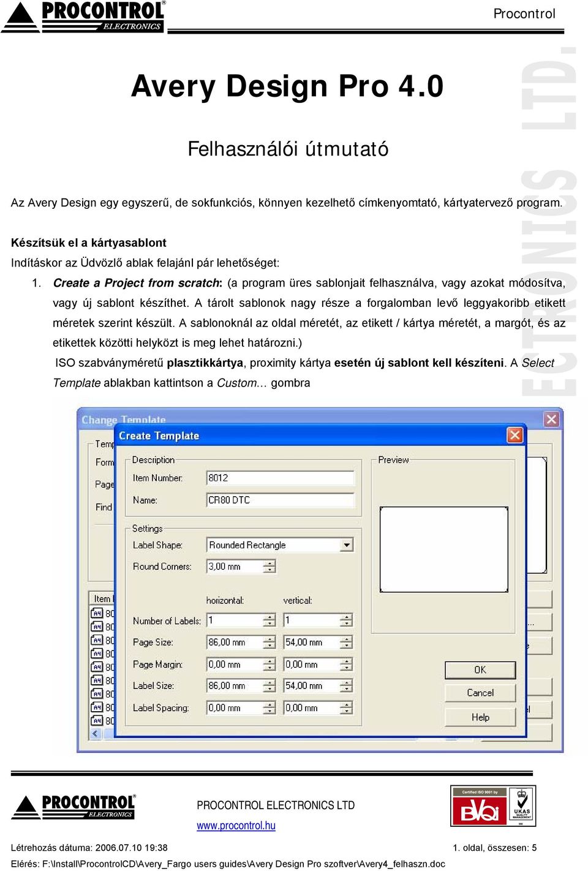Click horizontal Page Margin 0,00 mm field

coord(235,665)
